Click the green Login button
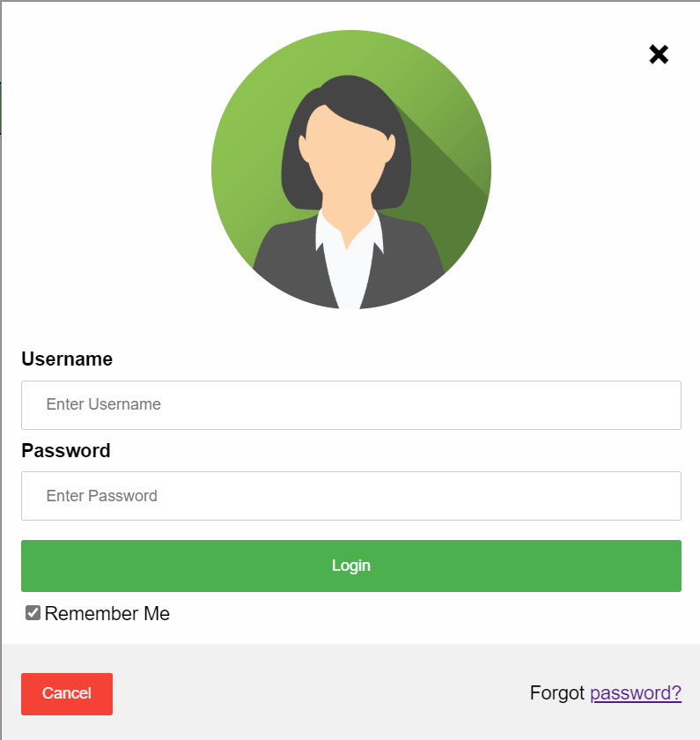 pyautogui.click(x=351, y=566)
